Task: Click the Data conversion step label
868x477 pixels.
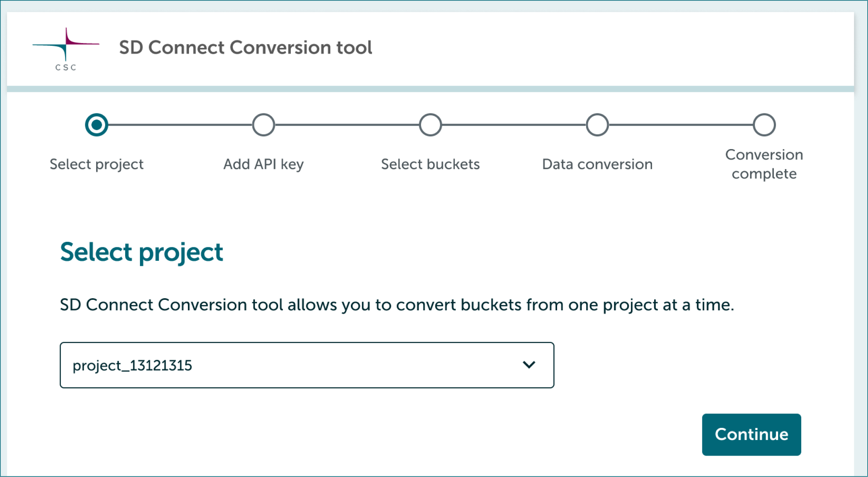Action: click(597, 164)
